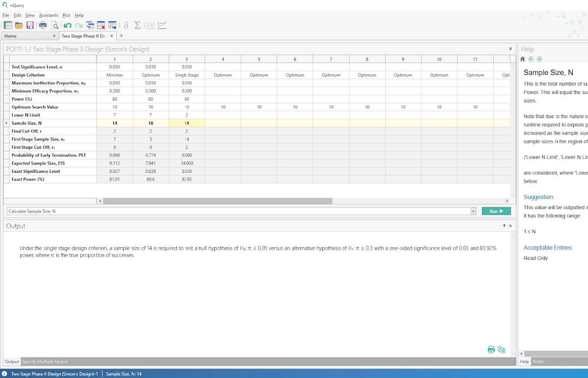Select Design Criterion cell in column 4
588x378 pixels.
point(223,75)
